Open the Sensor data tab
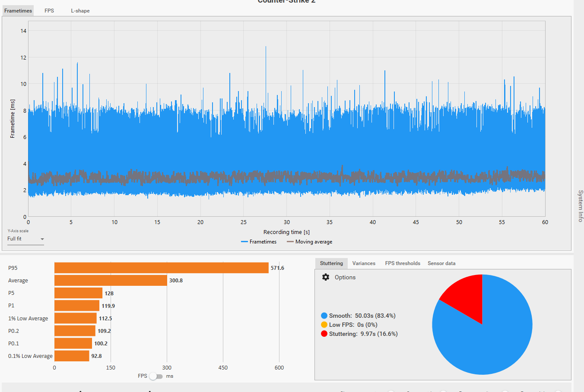The width and height of the screenshot is (584, 392). coord(441,263)
